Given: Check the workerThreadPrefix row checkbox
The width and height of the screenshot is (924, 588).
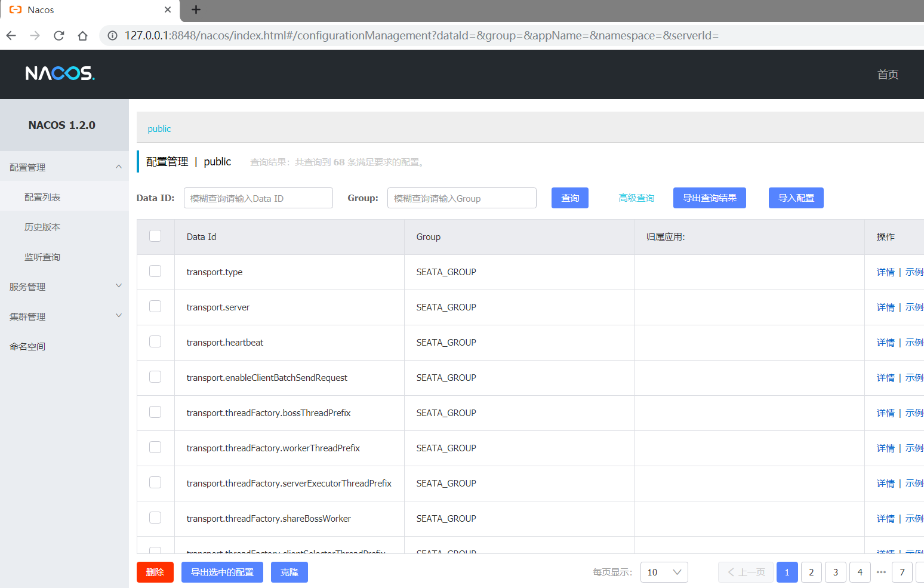Looking at the screenshot, I should 155,447.
